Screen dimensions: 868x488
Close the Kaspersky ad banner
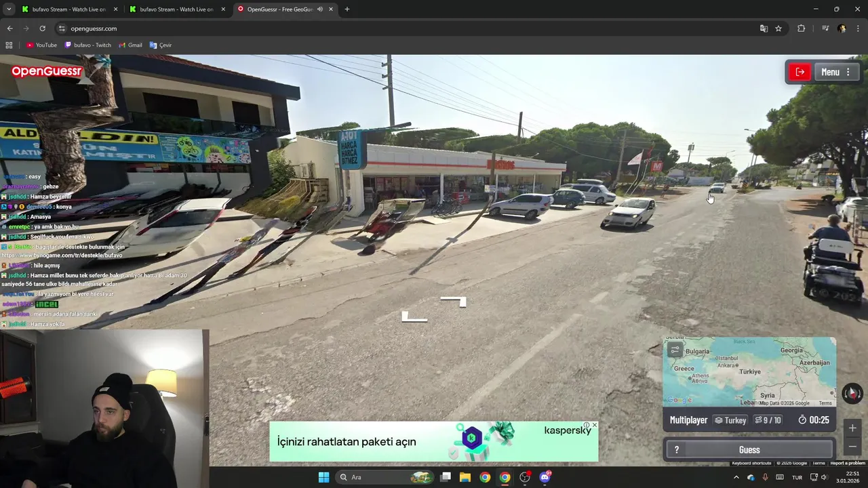pos(595,425)
